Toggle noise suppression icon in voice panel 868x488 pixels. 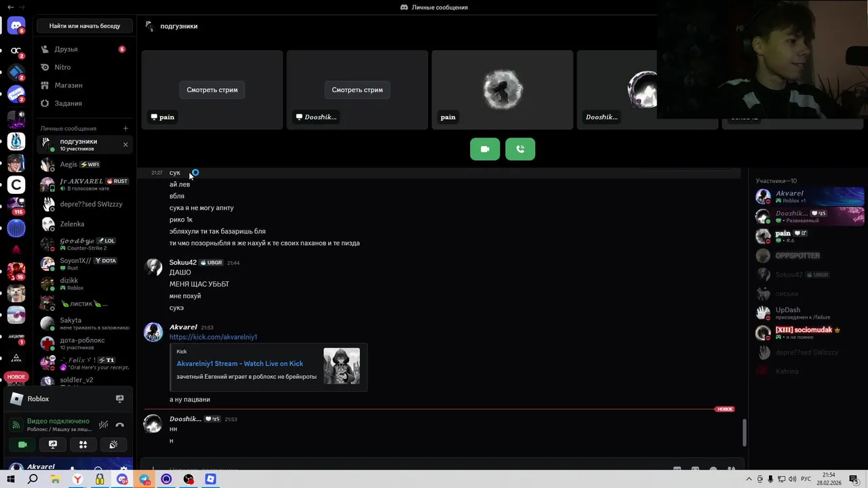tap(103, 425)
